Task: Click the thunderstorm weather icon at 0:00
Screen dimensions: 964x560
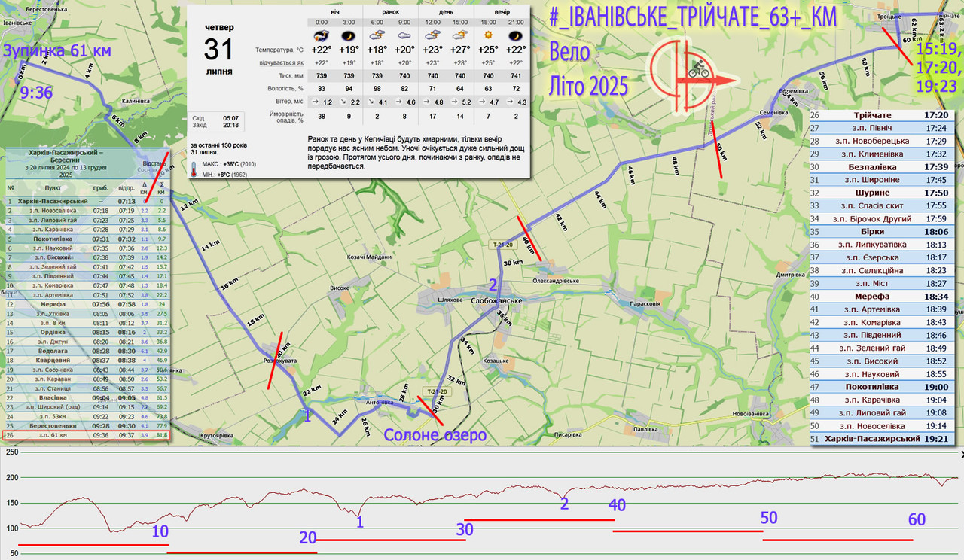Action: pos(321,35)
